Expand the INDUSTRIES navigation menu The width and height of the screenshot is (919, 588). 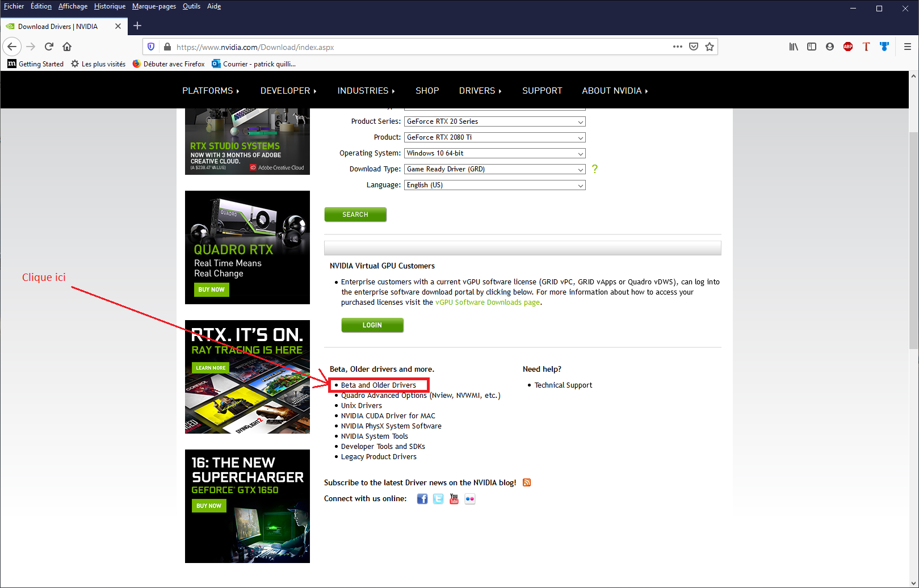(366, 91)
